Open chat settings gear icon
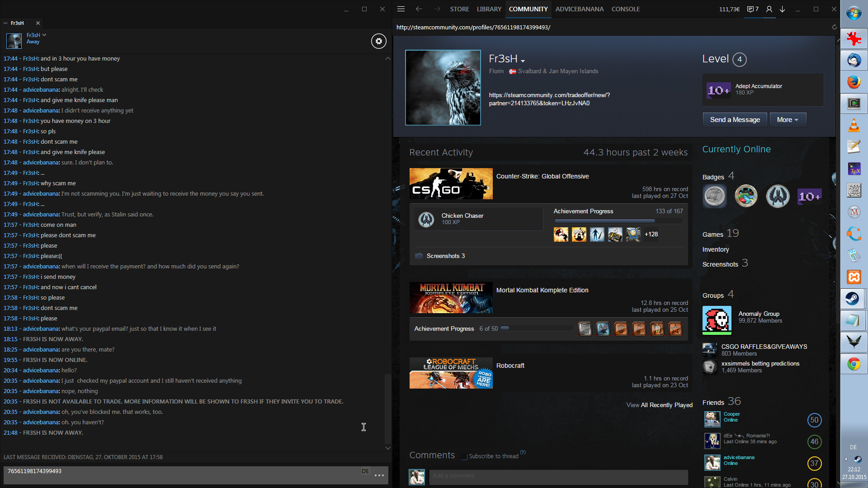The height and width of the screenshot is (488, 868). [x=379, y=41]
